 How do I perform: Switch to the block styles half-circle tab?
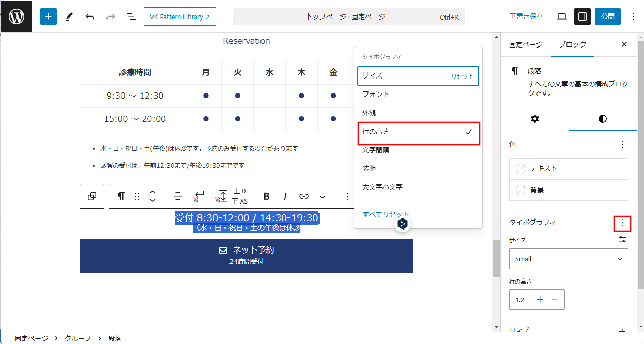click(x=602, y=119)
